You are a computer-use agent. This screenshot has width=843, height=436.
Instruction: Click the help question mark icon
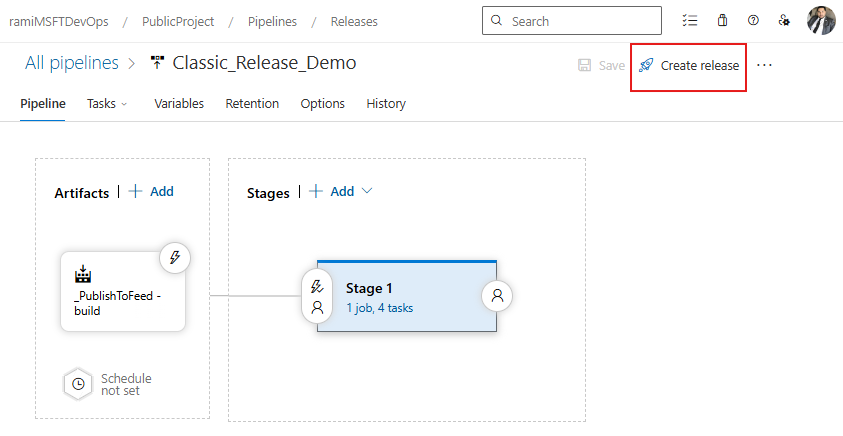(x=753, y=21)
